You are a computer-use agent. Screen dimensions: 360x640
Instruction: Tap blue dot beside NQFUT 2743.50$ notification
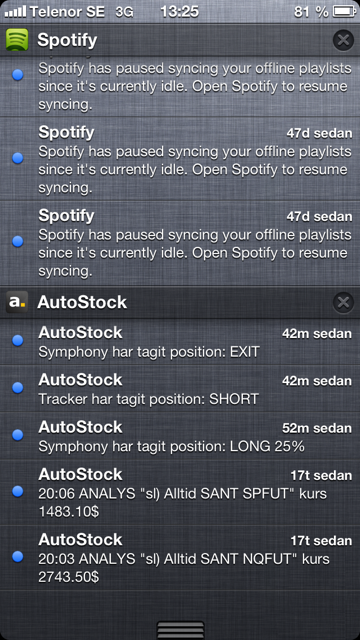point(18,557)
